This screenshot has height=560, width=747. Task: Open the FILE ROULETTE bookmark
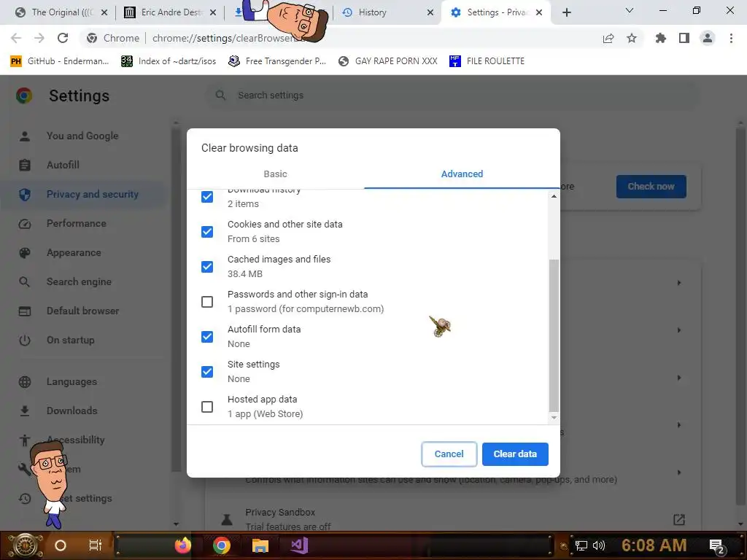(x=487, y=61)
